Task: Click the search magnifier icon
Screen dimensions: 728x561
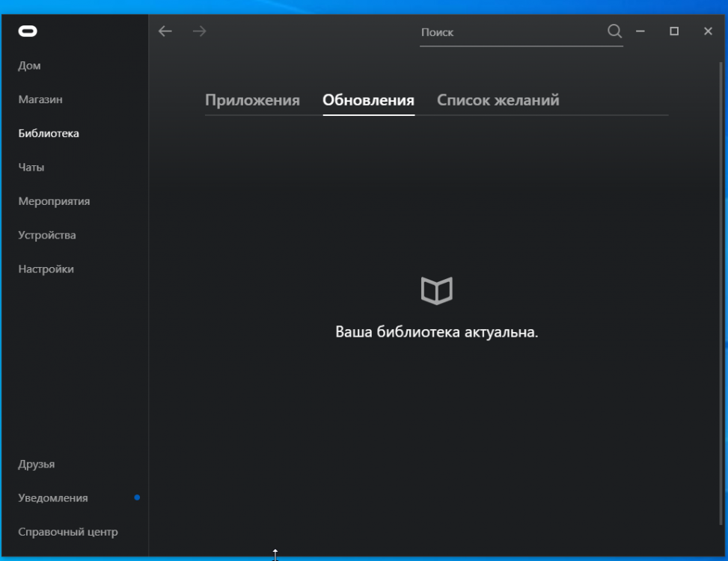Action: click(x=614, y=31)
